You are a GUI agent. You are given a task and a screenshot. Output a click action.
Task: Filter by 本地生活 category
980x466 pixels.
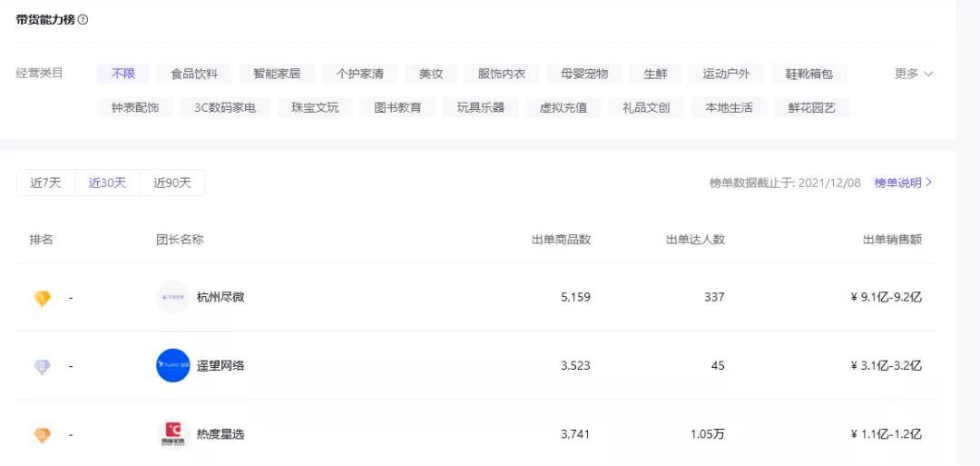729,107
